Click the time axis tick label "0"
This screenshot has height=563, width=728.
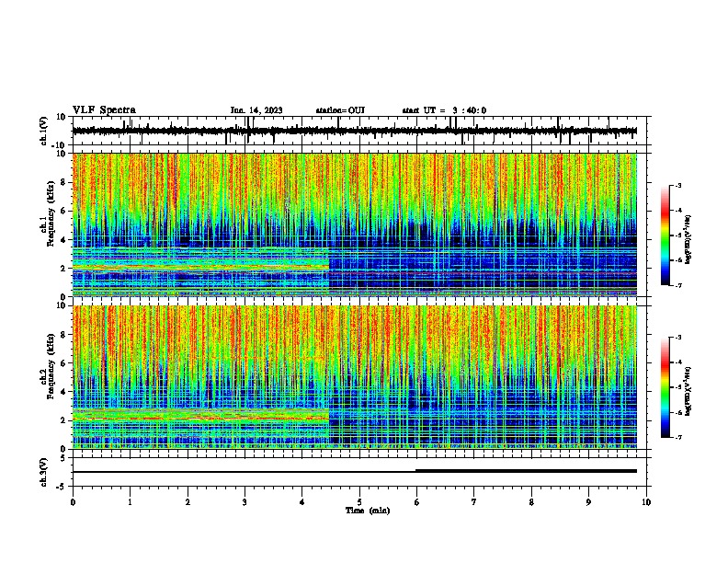click(73, 502)
